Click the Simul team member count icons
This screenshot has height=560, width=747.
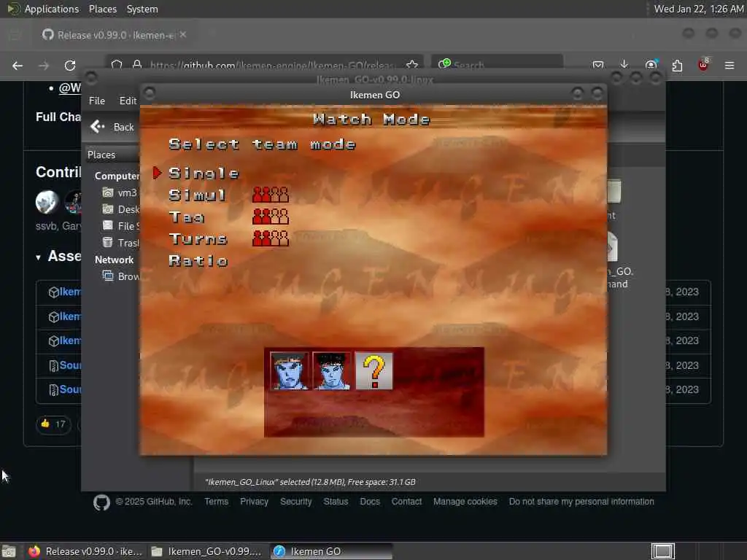coord(271,195)
